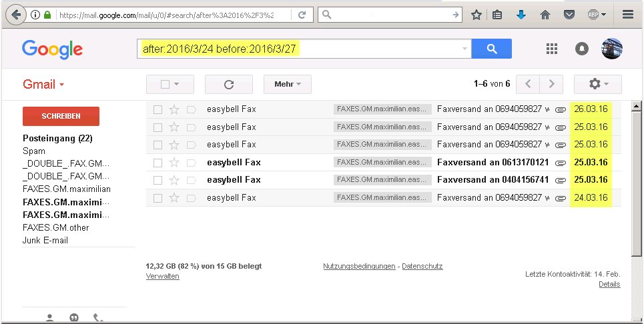Go to previous page of results
This screenshot has height=324, width=644.
[528, 84]
